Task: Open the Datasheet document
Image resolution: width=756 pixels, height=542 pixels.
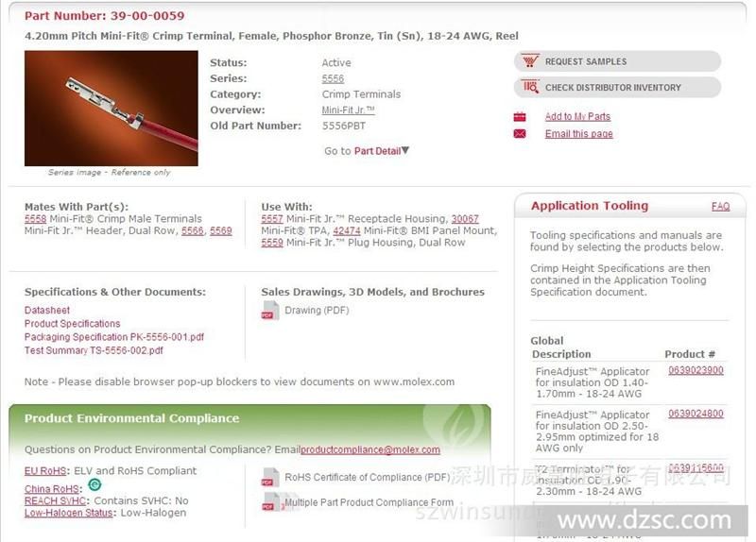Action: [x=47, y=311]
